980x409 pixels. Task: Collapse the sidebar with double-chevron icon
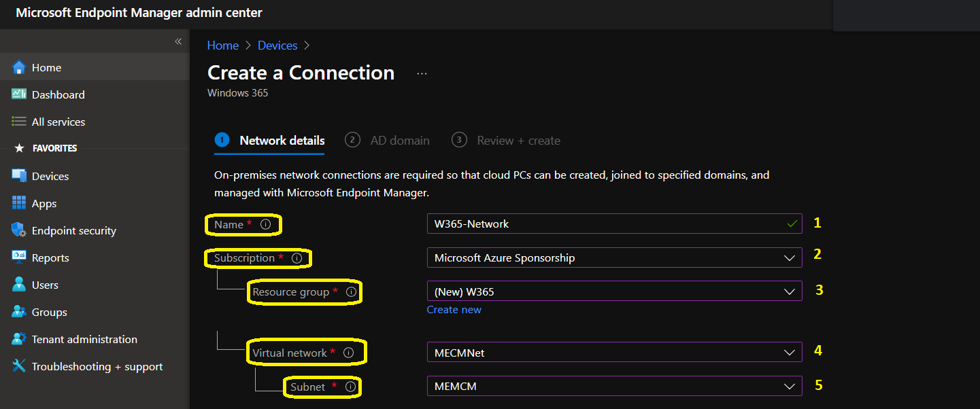coord(178,41)
